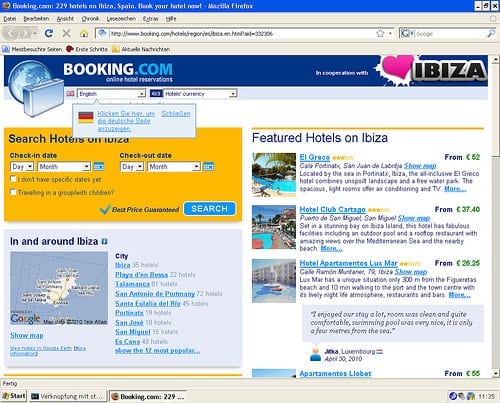This screenshot has width=500, height=403.
Task: Open the Lesezeichen menu
Action: click(121, 19)
